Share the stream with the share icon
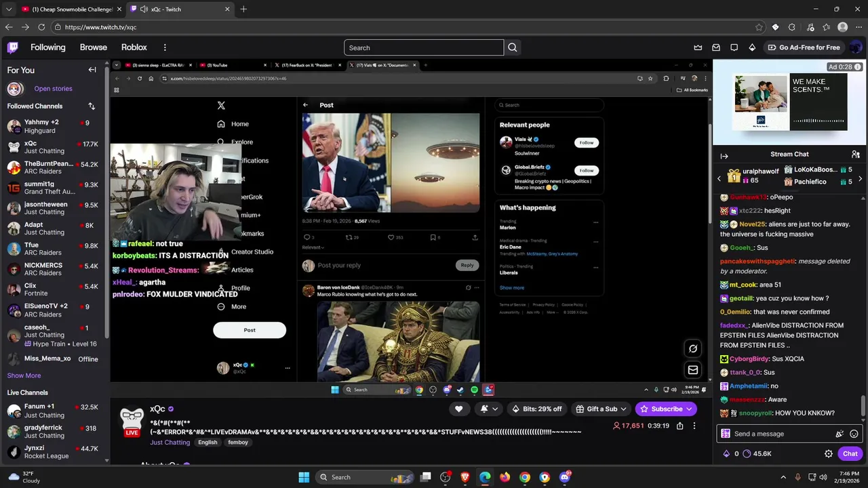Screen dimensions: 868x488 click(x=679, y=426)
